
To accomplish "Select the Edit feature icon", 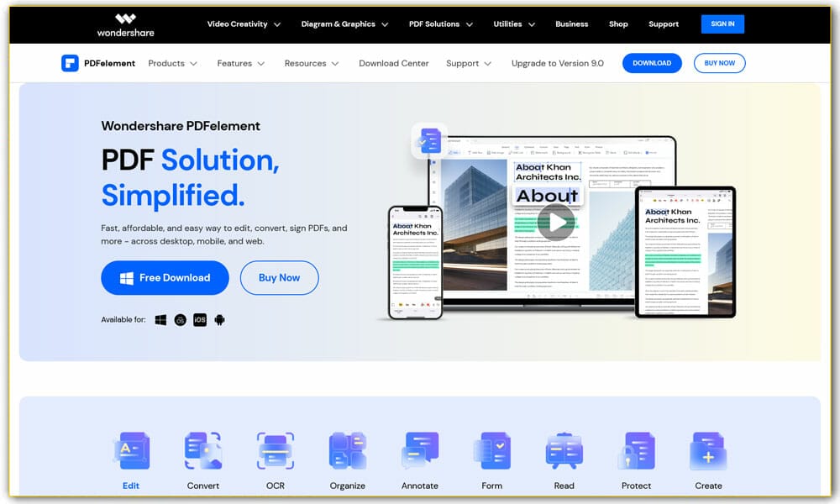I will pos(130,449).
